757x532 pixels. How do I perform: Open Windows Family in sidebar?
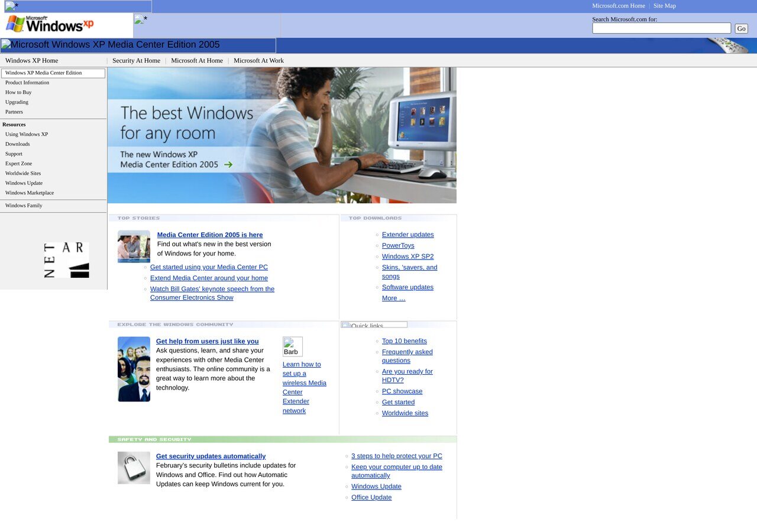coord(24,206)
